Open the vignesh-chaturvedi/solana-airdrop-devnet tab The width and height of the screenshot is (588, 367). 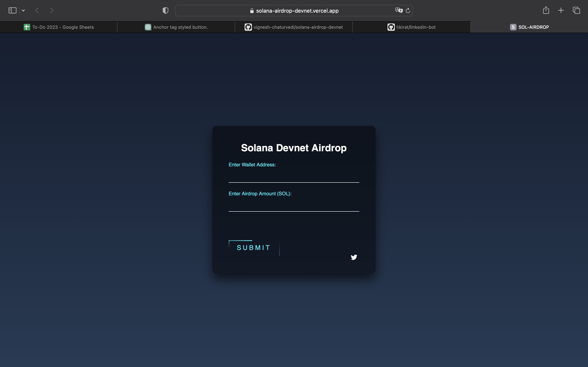pos(294,27)
